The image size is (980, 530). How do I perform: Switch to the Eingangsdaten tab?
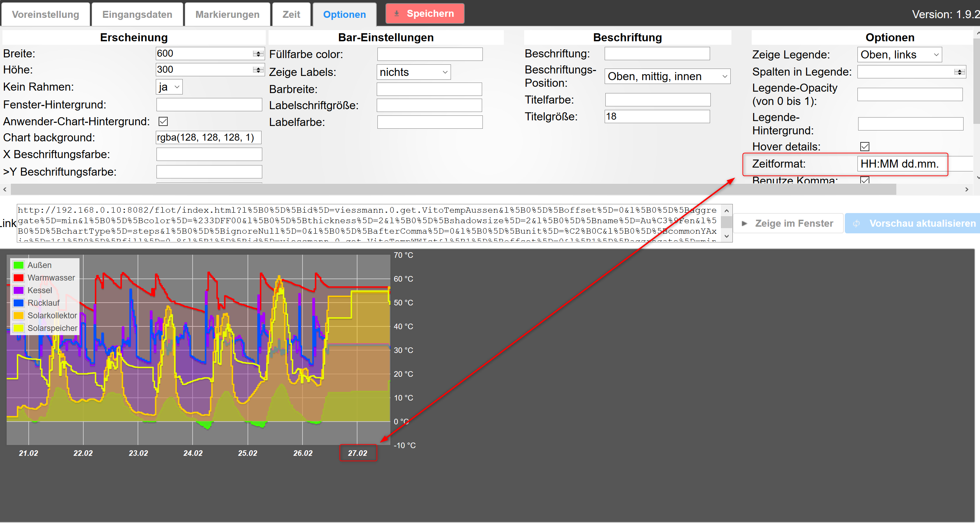pyautogui.click(x=137, y=14)
